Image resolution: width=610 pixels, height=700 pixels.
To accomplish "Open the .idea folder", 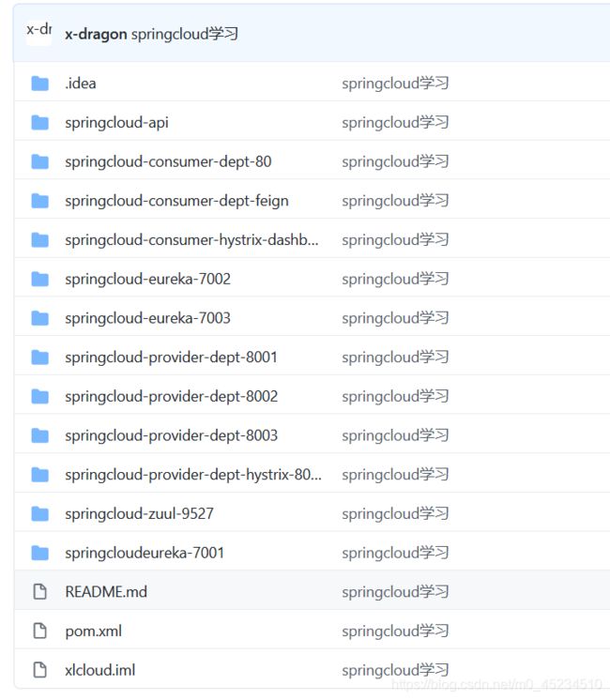I will pos(81,84).
